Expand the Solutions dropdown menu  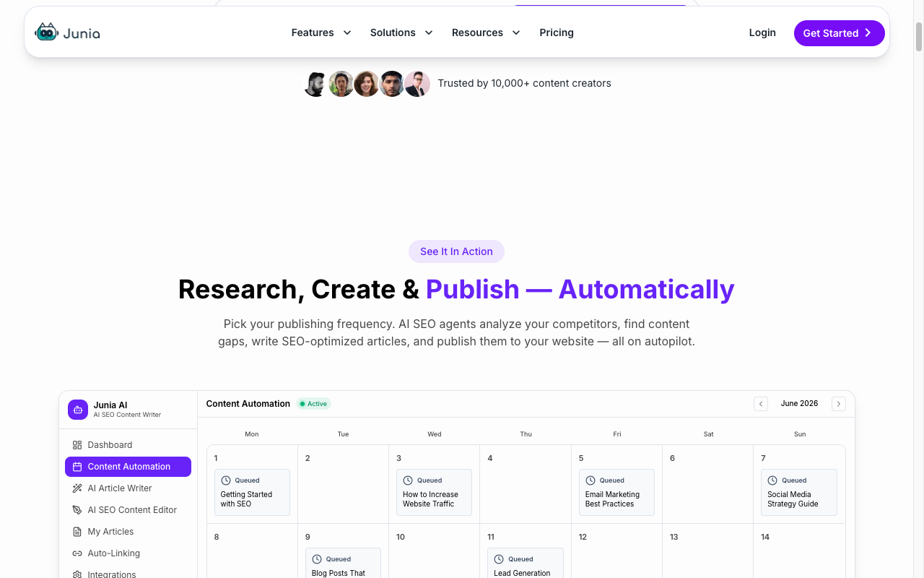pyautogui.click(x=401, y=33)
